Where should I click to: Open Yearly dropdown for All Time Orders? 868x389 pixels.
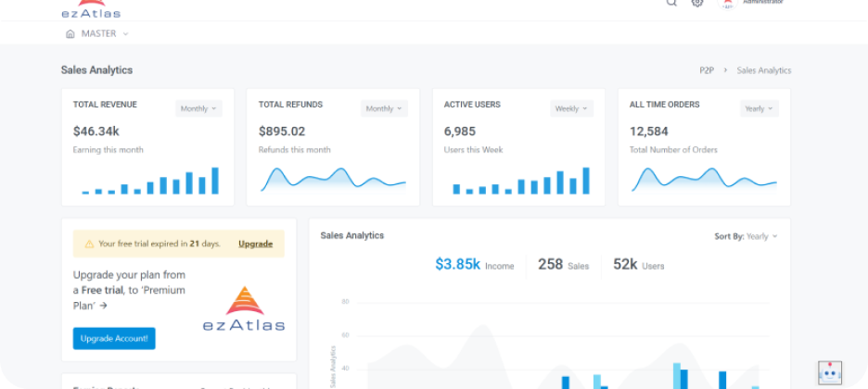[x=759, y=108]
